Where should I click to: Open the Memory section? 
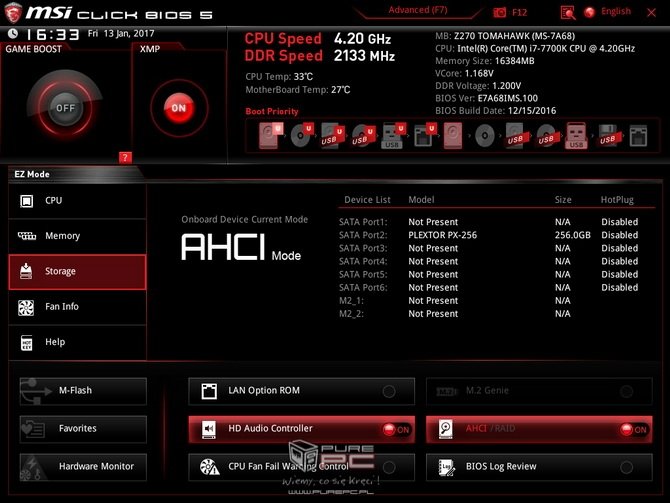click(x=77, y=236)
